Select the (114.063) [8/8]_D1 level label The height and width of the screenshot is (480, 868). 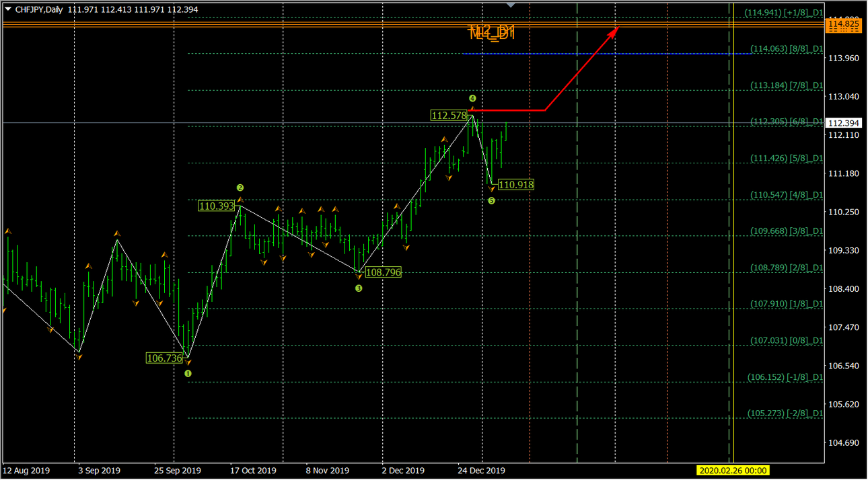point(787,48)
